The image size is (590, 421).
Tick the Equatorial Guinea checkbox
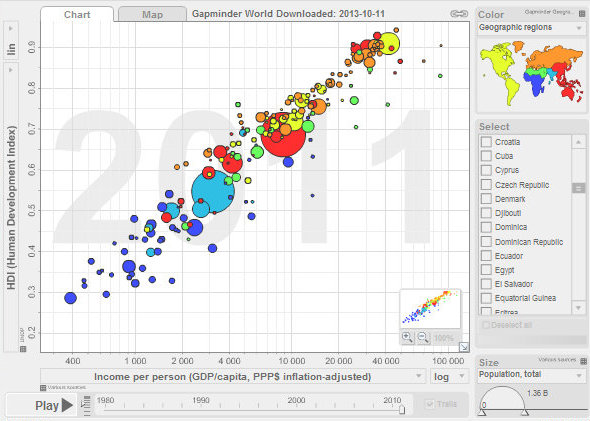[486, 298]
